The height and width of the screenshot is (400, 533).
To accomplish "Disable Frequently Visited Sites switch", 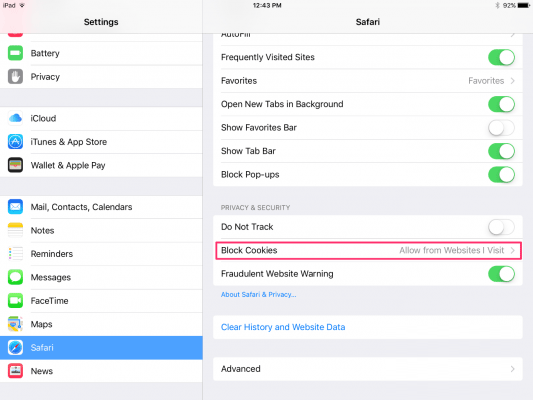I will coord(501,57).
